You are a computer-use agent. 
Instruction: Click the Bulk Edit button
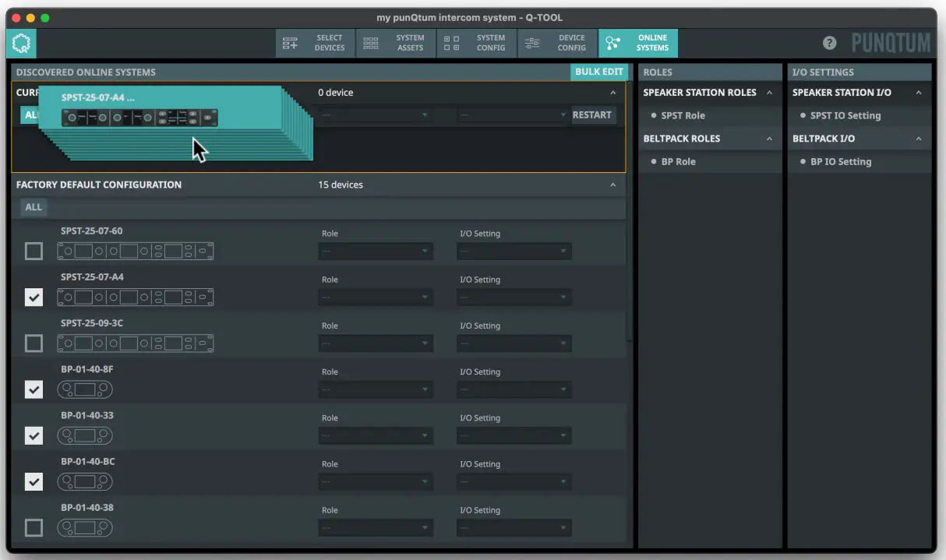coord(599,72)
